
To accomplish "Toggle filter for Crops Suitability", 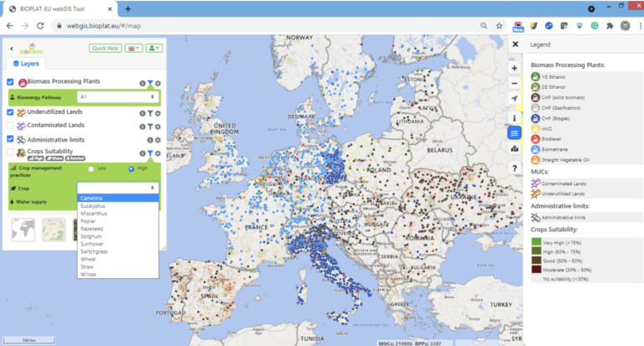I will (150, 153).
